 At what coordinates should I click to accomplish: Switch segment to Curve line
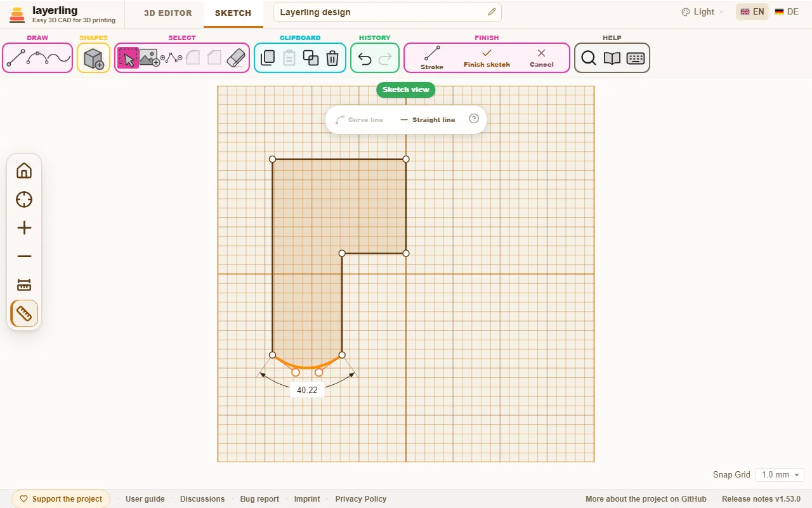(359, 119)
